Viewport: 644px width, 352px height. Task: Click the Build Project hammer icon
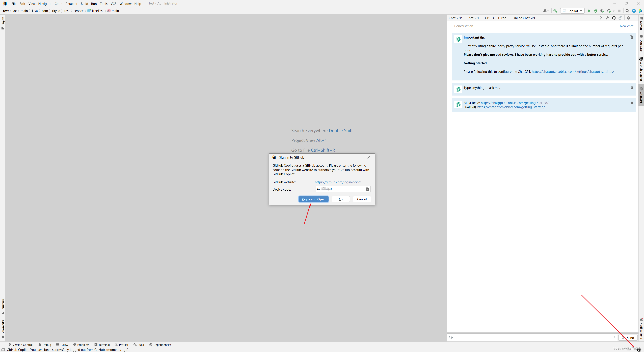click(x=555, y=11)
